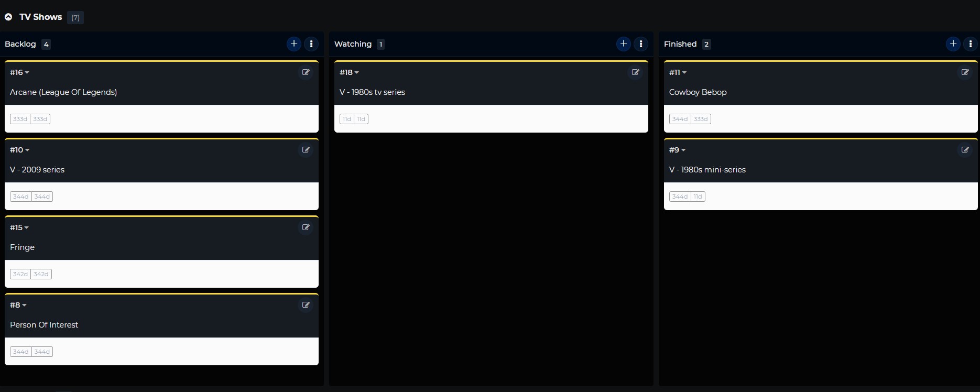
Task: Add a new task to Backlog column
Action: pyautogui.click(x=294, y=44)
